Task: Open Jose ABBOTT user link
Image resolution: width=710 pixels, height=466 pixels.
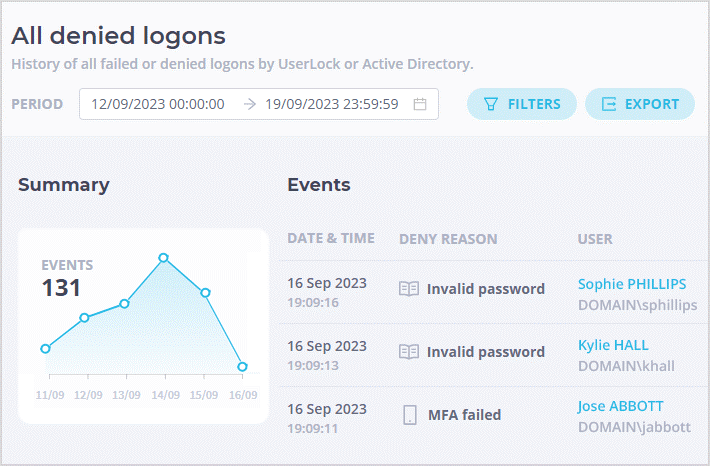Action: click(620, 406)
